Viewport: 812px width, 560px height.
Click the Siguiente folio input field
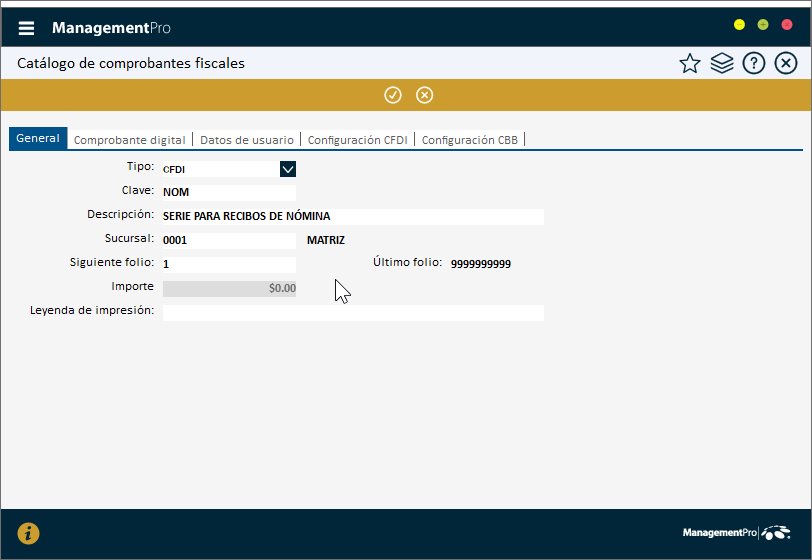pos(229,265)
